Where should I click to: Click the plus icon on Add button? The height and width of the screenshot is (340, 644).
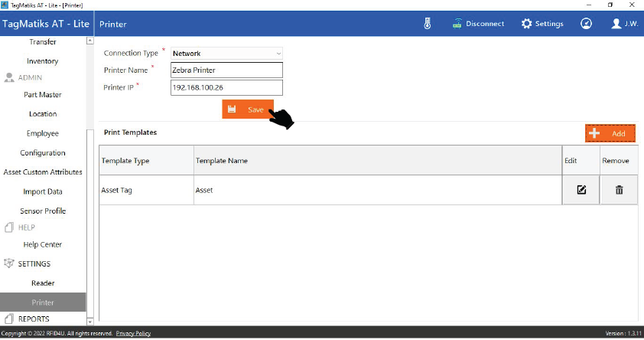(x=594, y=133)
